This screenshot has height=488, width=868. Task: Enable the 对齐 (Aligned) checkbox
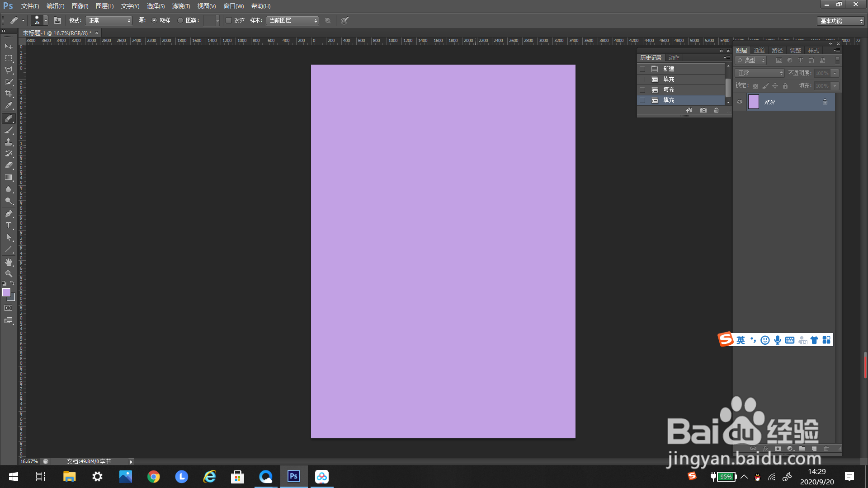pyautogui.click(x=229, y=20)
